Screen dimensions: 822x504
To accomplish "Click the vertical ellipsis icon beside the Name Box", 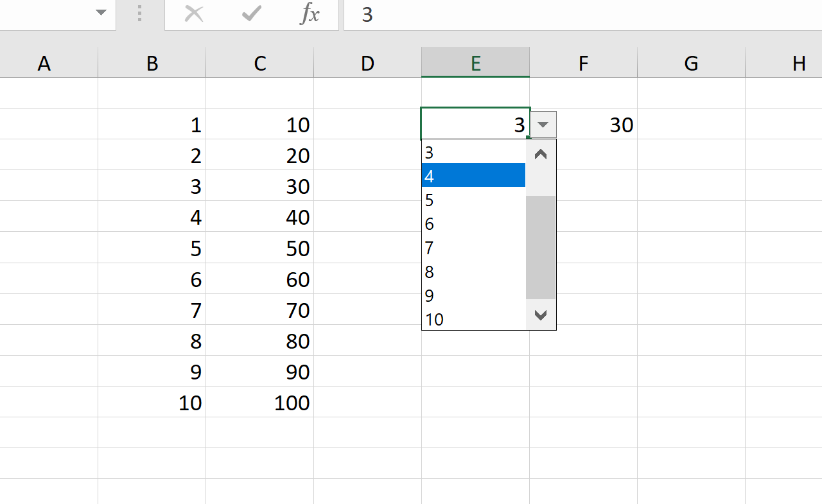I will pos(139,14).
